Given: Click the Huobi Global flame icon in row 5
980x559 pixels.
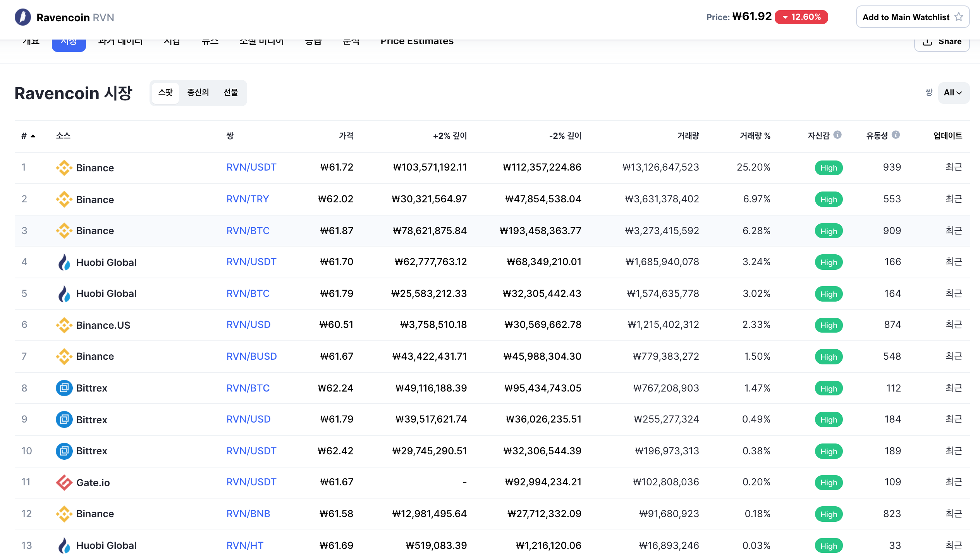Looking at the screenshot, I should 64,293.
